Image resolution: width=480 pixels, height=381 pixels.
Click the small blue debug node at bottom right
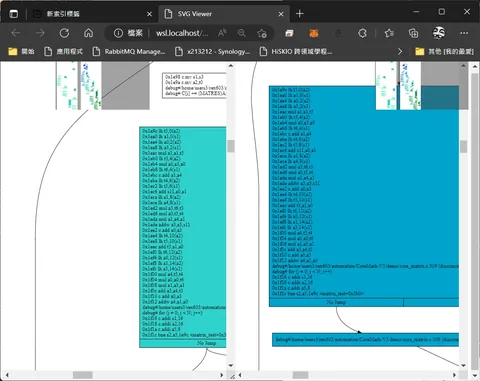(365, 340)
